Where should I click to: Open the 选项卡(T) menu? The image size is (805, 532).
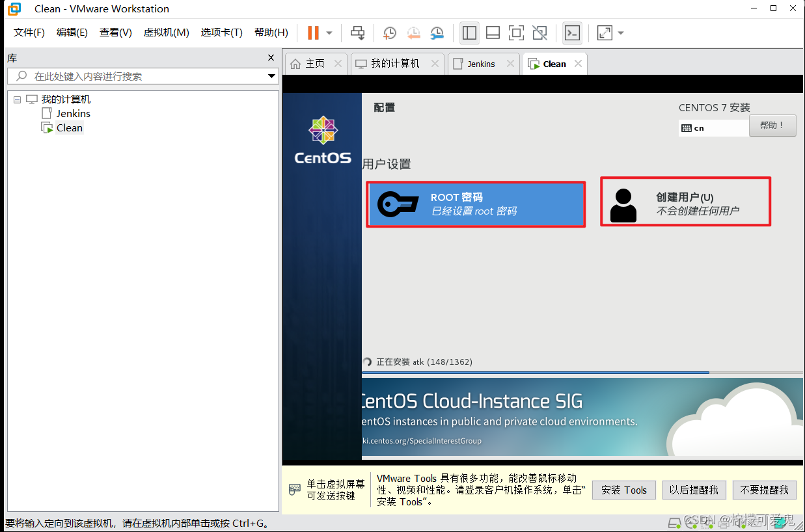[222, 33]
